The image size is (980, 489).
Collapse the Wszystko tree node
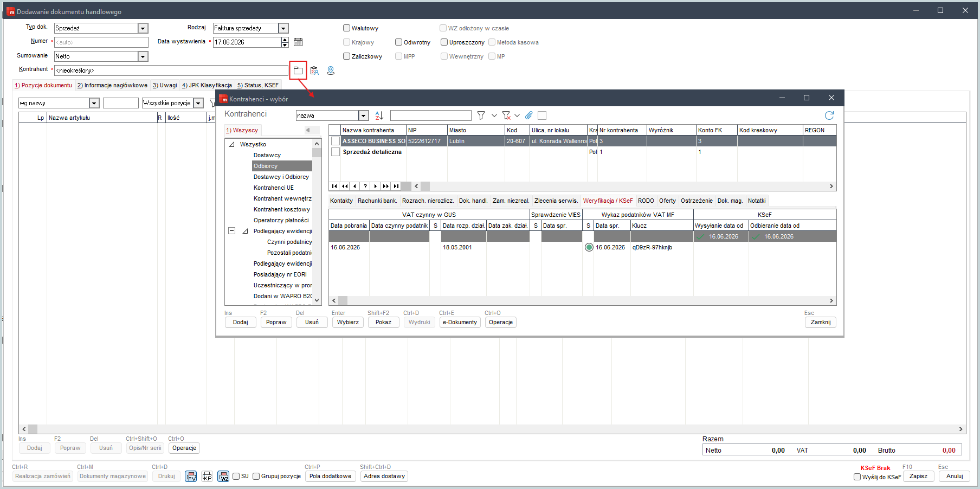[231, 145]
